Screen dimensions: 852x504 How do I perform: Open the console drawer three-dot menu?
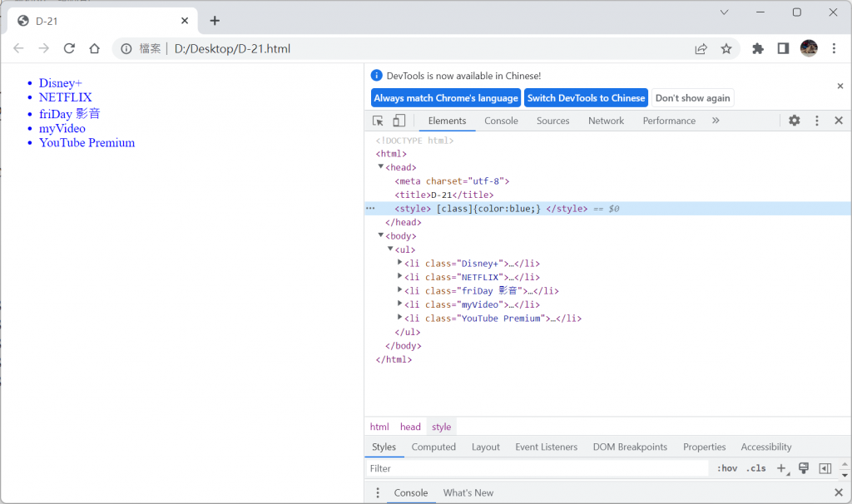click(378, 492)
